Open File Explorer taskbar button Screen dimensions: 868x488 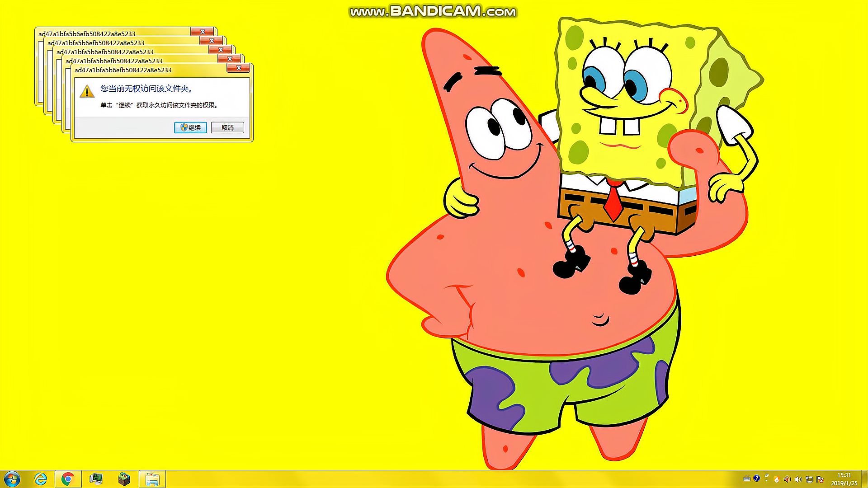tap(152, 479)
